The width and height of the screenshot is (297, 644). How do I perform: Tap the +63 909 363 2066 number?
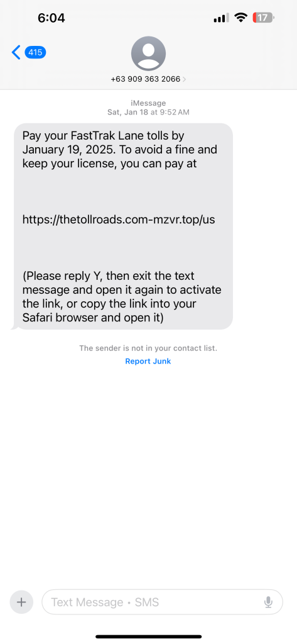146,79
